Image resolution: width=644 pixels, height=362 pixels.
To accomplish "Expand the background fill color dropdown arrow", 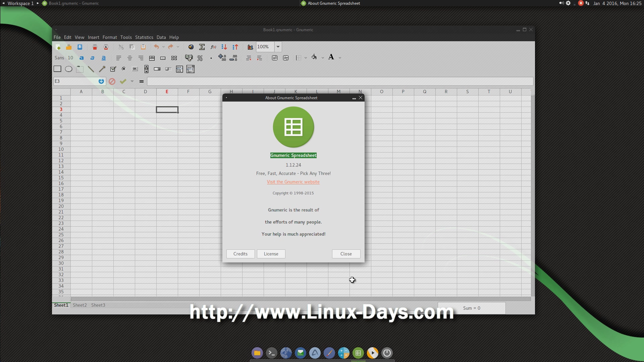I will click(323, 58).
